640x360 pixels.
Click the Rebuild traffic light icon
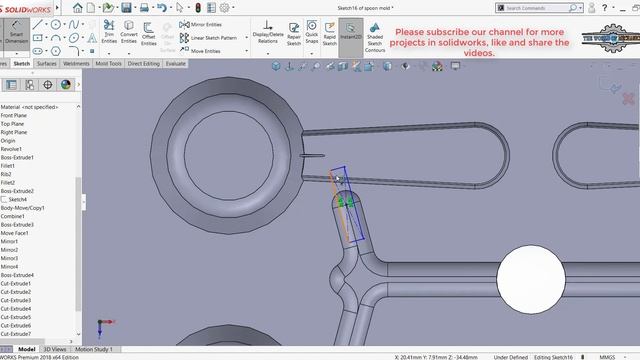[x=198, y=7]
